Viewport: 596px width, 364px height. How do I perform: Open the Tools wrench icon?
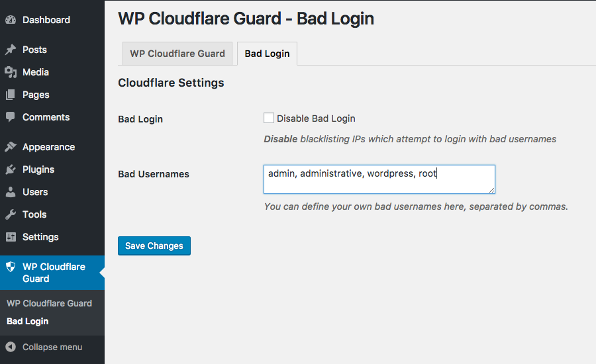pyautogui.click(x=11, y=214)
